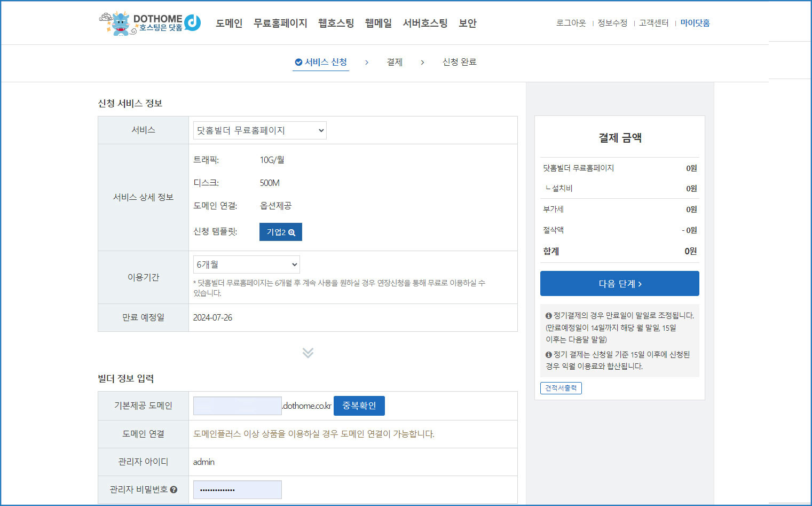Select 무료홈페이지 from the top navigation
Viewport: 812px width, 506px height.
280,23
